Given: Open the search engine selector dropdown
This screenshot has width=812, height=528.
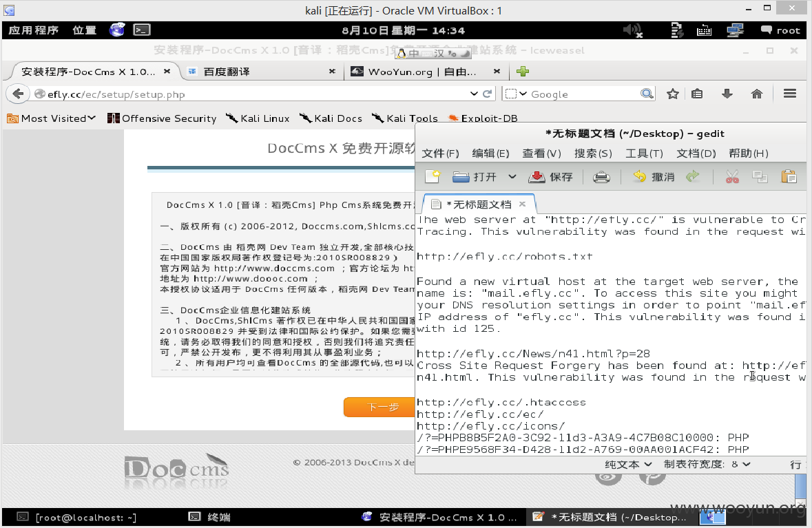Looking at the screenshot, I should tap(516, 94).
